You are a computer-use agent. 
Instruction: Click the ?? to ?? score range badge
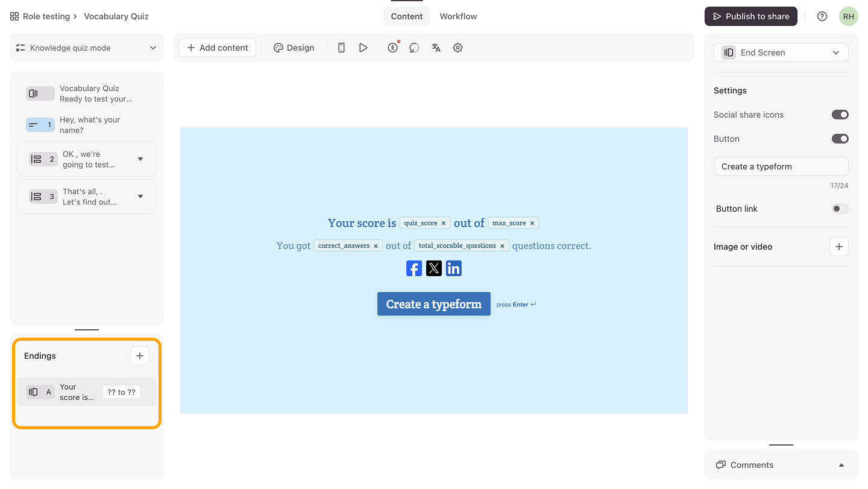coord(121,392)
